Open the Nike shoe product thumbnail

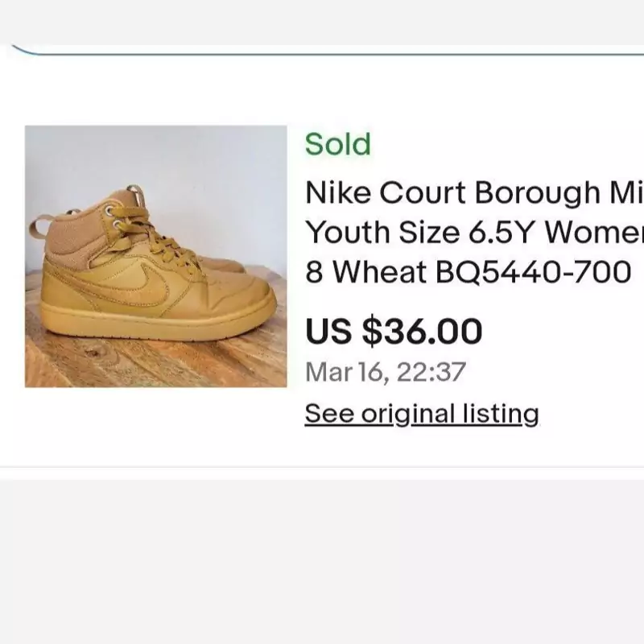coord(155,256)
